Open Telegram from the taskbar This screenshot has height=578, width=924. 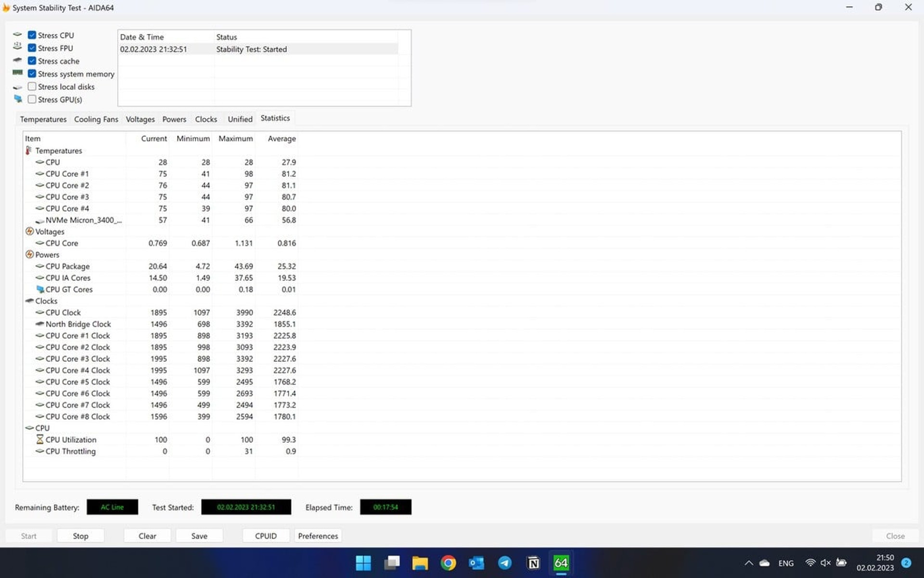[505, 563]
